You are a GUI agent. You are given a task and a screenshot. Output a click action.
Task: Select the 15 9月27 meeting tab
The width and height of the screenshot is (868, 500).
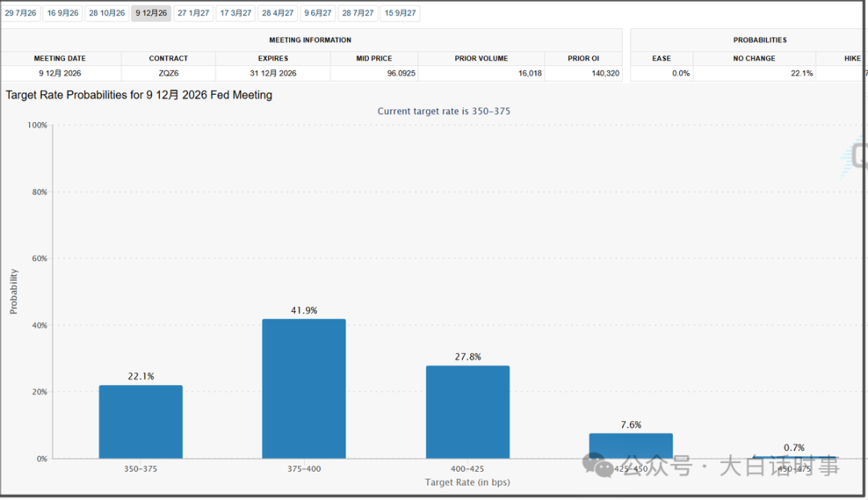point(399,14)
